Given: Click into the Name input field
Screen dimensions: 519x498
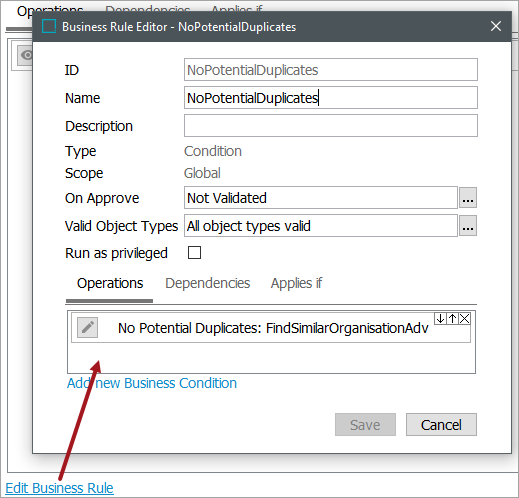Looking at the screenshot, I should click(331, 98).
